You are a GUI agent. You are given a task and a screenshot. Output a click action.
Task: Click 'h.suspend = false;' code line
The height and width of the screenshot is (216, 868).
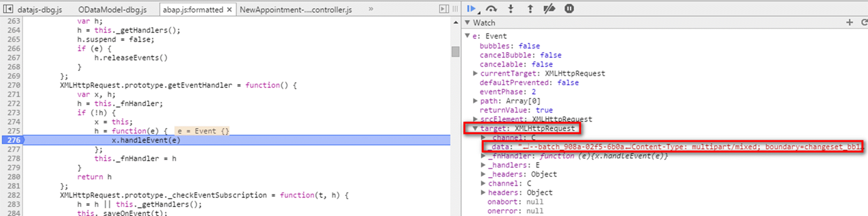(x=115, y=39)
